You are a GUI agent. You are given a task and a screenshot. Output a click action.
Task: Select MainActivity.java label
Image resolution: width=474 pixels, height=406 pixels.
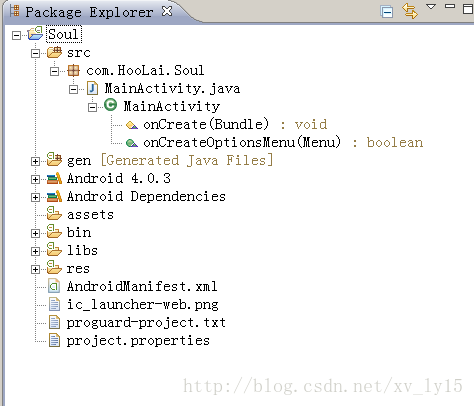pyautogui.click(x=172, y=89)
